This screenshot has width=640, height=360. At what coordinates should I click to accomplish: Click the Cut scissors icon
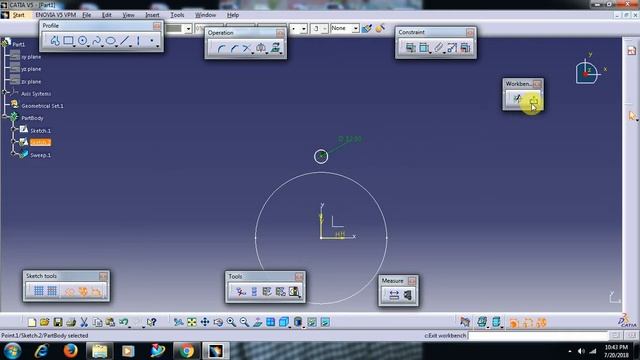point(84,322)
